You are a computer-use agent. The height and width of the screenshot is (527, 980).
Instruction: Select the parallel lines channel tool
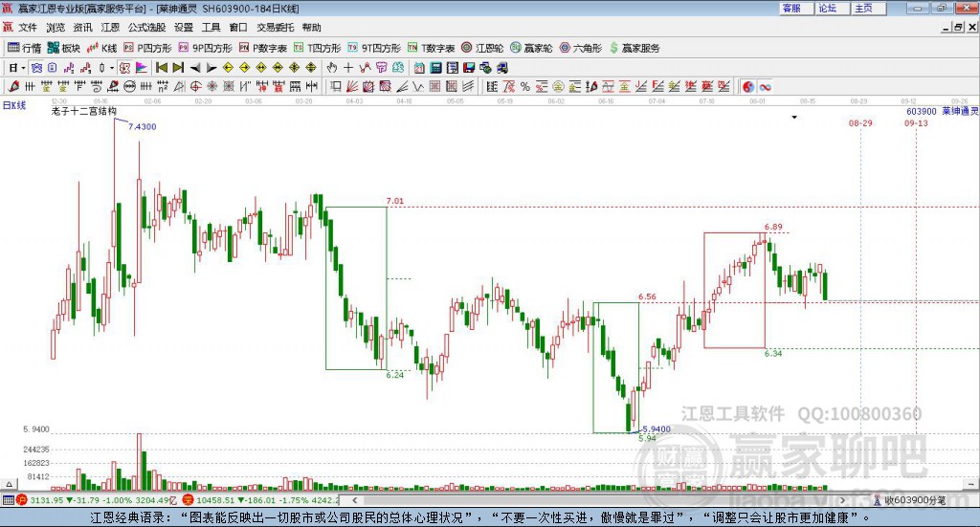coord(469,86)
